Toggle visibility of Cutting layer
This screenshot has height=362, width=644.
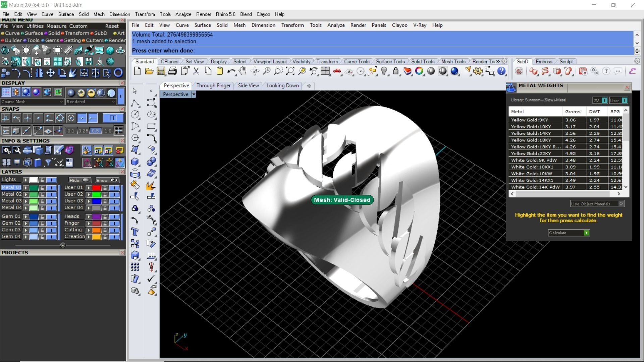(114, 230)
